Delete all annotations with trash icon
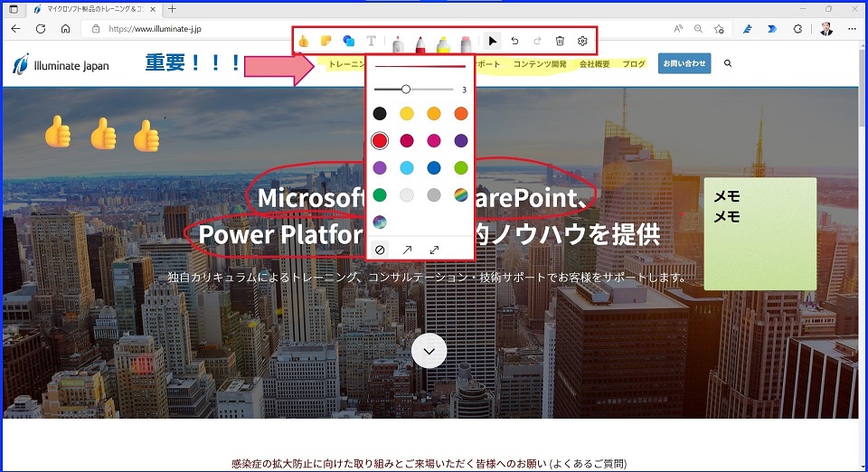Viewport: 868px width, 472px height. coord(560,41)
